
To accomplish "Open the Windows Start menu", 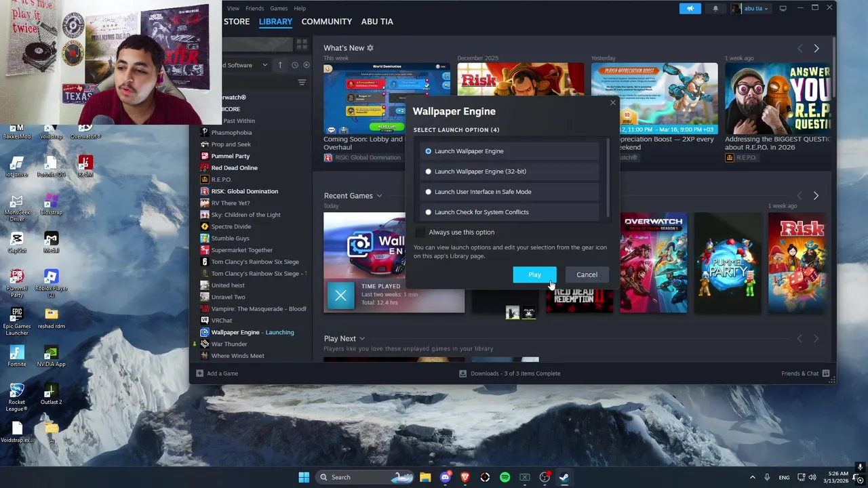I will pyautogui.click(x=304, y=477).
